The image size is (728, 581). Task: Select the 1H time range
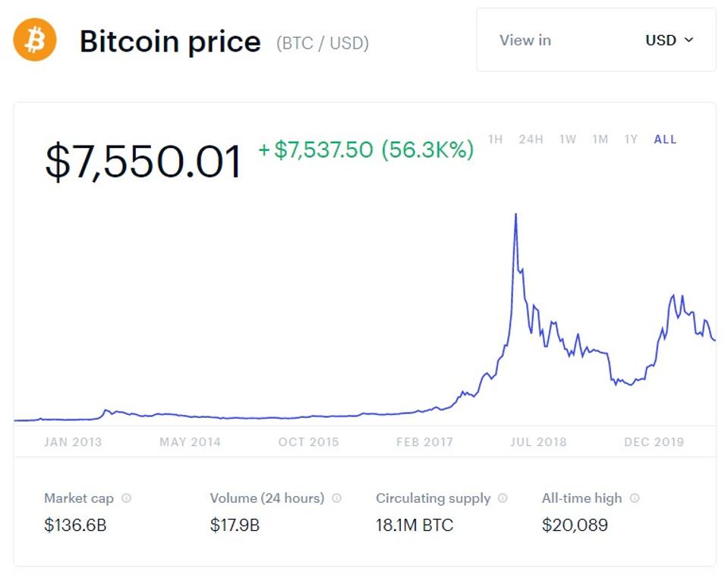496,140
